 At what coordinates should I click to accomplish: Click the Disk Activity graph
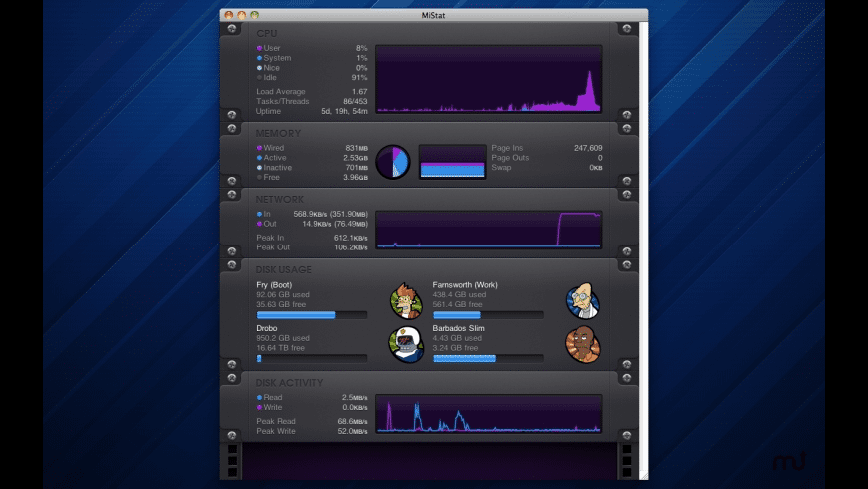tap(489, 414)
